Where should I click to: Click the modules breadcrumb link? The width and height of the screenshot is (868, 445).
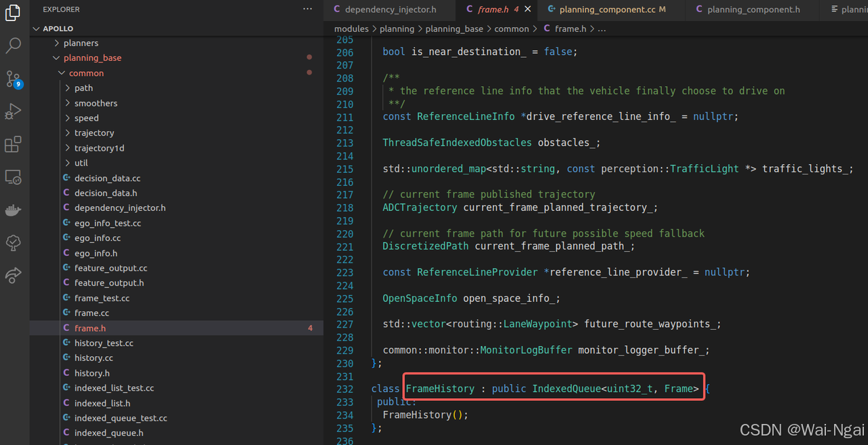pyautogui.click(x=351, y=28)
